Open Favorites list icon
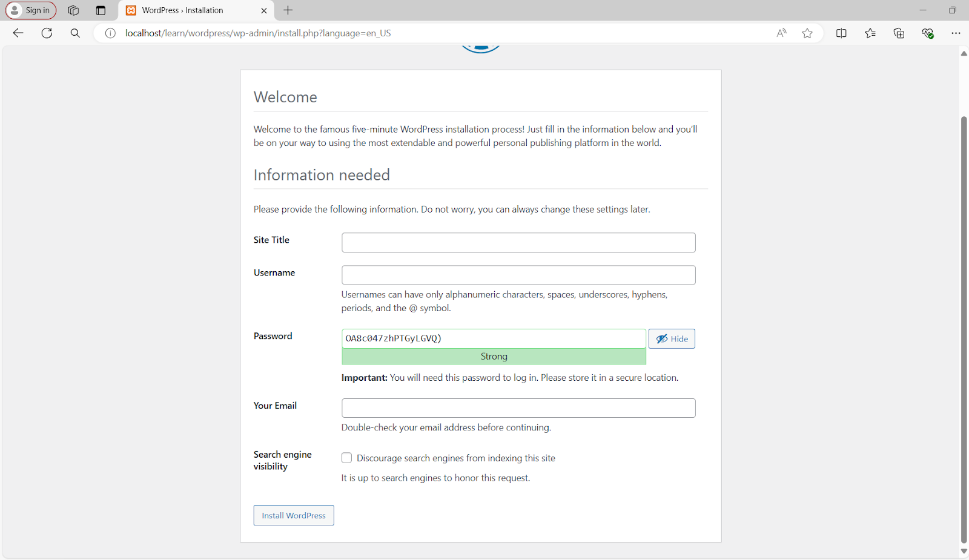This screenshot has width=969, height=560. (870, 33)
